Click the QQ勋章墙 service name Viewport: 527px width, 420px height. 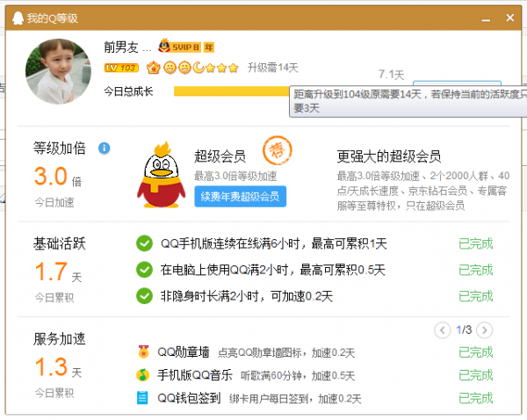coord(184,352)
